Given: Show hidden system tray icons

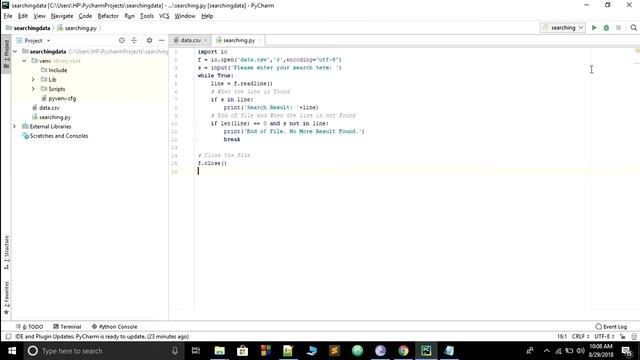Looking at the screenshot, I should pyautogui.click(x=547, y=351).
